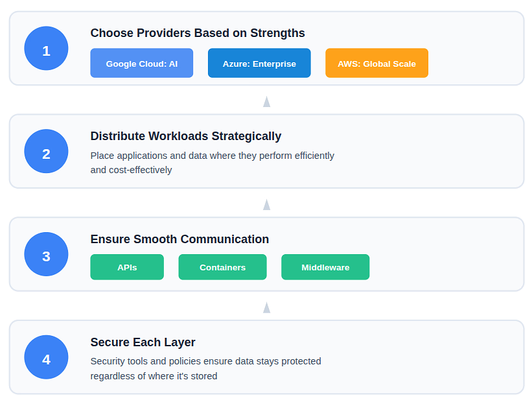Screen dimensions: 532x402
Task: Open the 'Ensure Smooth Communication' heading
Action: coord(179,239)
